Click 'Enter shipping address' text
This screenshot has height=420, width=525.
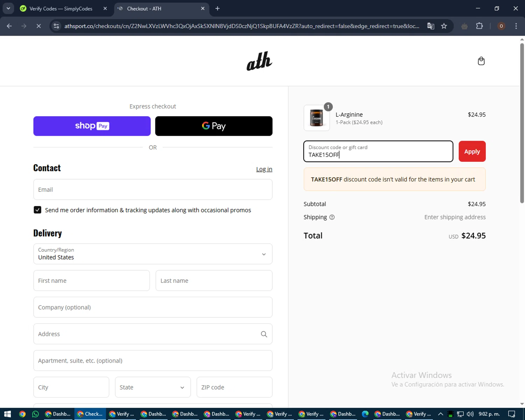(x=455, y=217)
